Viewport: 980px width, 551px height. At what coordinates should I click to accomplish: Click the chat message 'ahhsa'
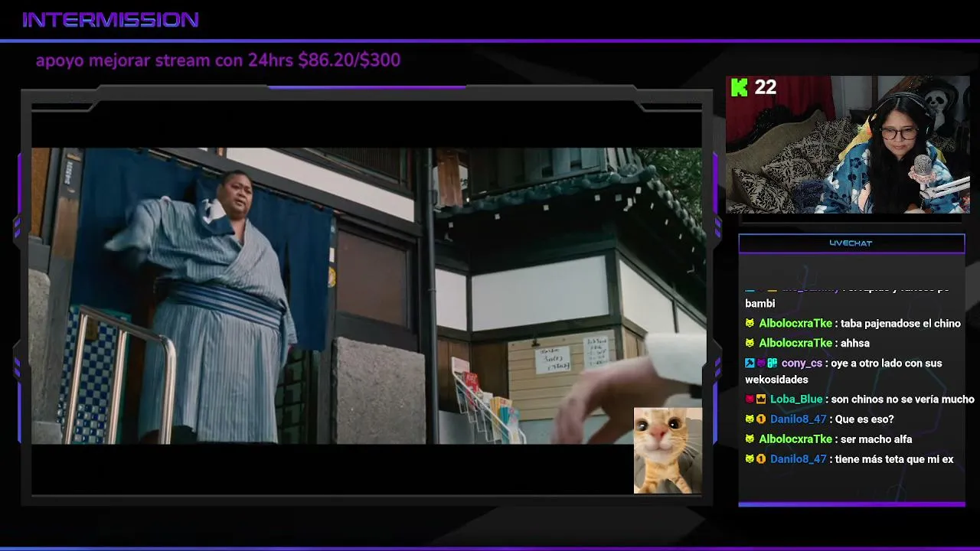point(855,344)
